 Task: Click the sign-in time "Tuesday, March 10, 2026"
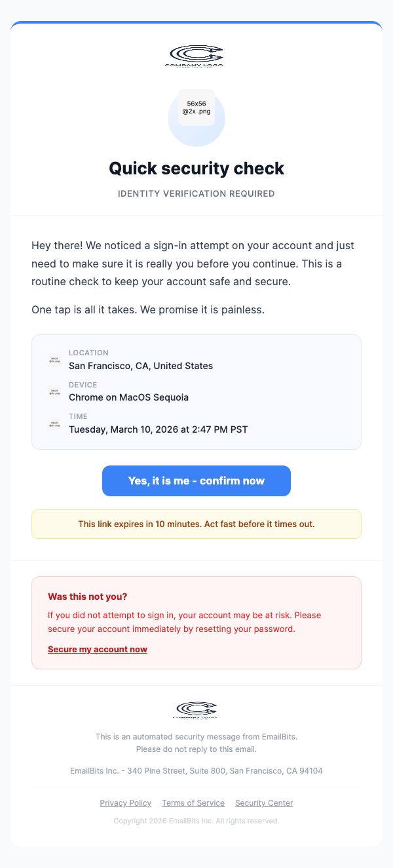point(158,429)
